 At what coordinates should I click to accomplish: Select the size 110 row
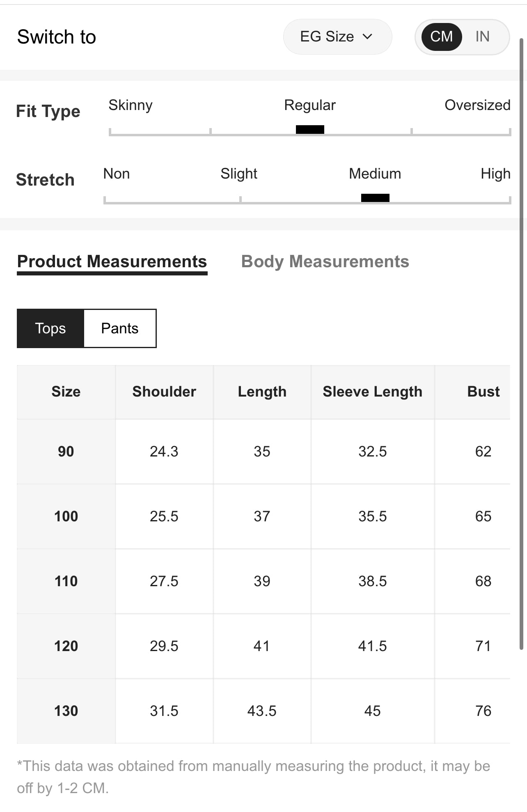tap(263, 581)
